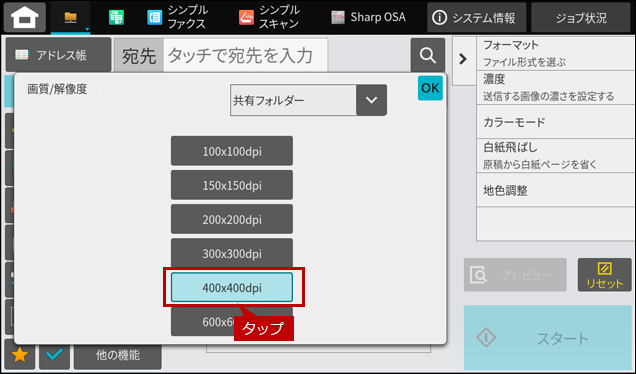Screen dimensions: 636x374
Task: Open システム情報
Action: (x=477, y=17)
